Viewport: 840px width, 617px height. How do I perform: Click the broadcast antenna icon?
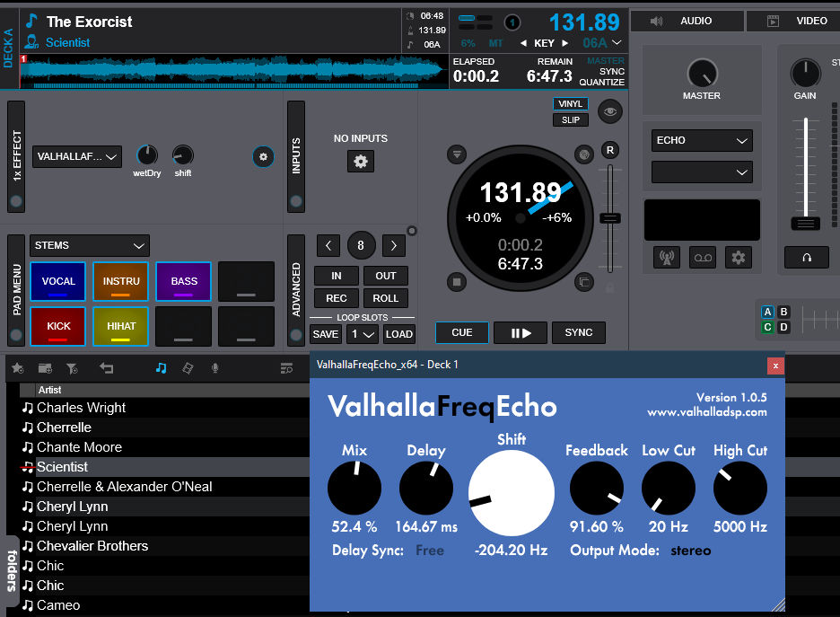coord(666,258)
